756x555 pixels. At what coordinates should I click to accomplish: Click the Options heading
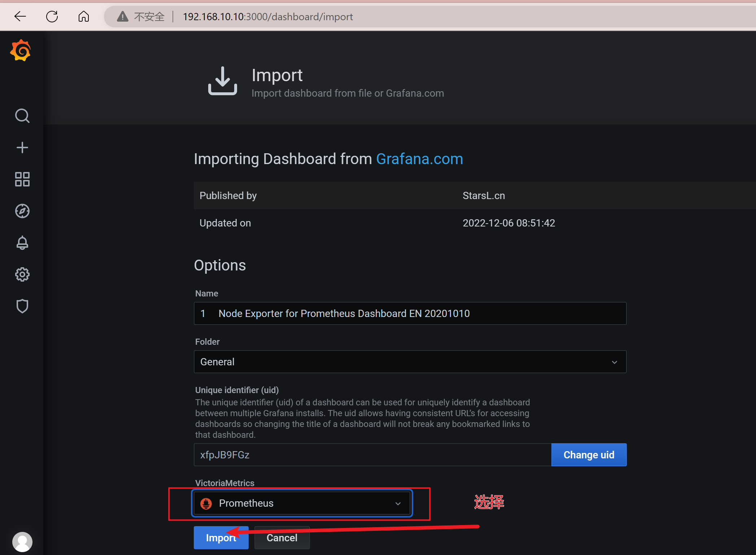[x=220, y=265]
